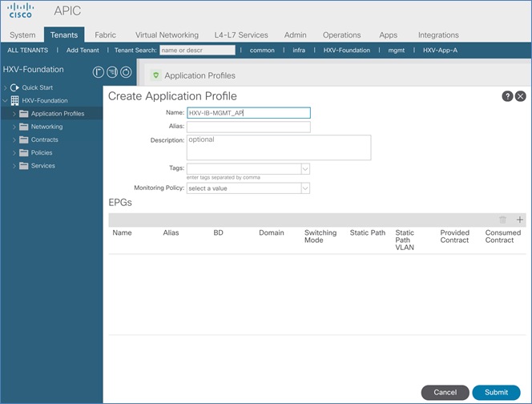Image resolution: width=532 pixels, height=404 pixels.
Task: Expand the Policies tree node
Action: pos(14,152)
